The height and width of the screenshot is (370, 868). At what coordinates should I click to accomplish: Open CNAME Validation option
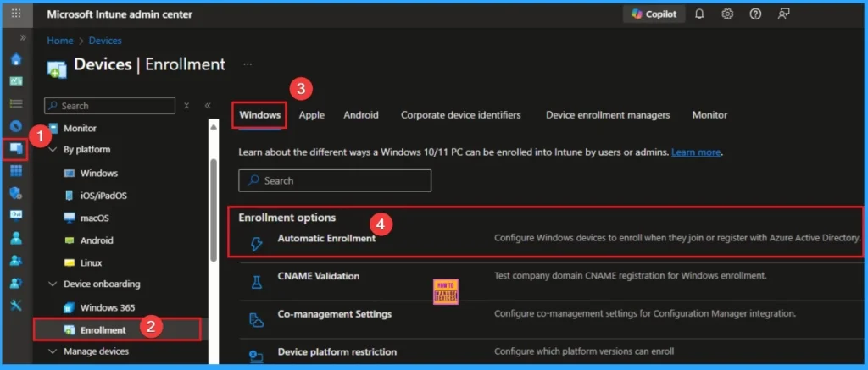319,276
